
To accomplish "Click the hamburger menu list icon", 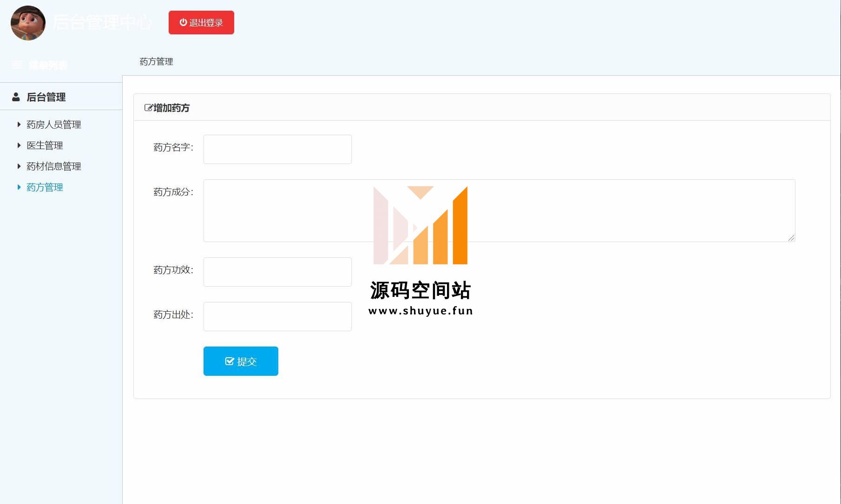I will pos(17,65).
